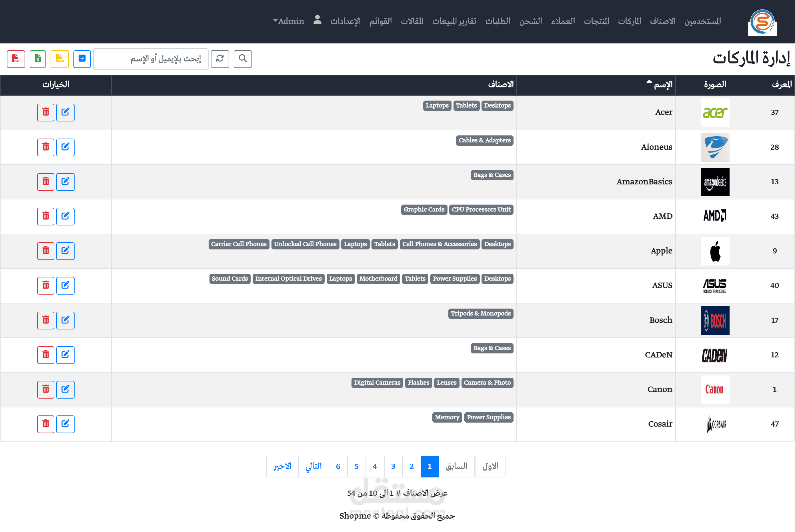Click the Canon logo thumbnail
This screenshot has width=795, height=532.
(x=715, y=389)
